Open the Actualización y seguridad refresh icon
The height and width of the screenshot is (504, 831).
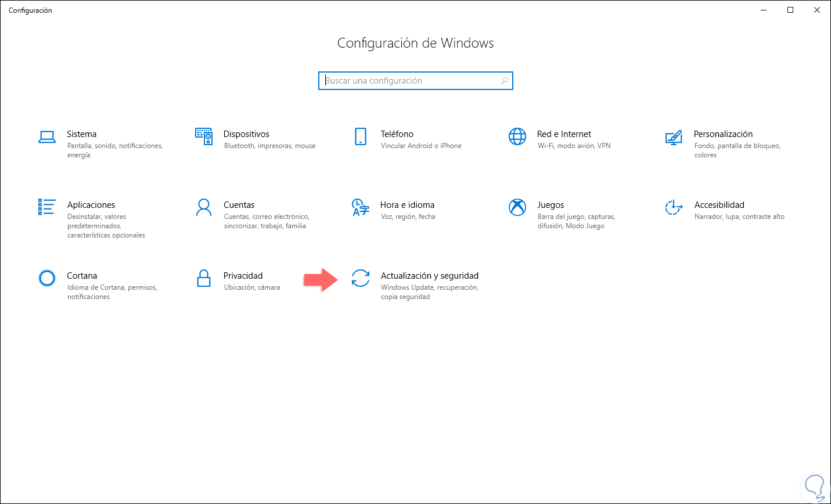361,278
